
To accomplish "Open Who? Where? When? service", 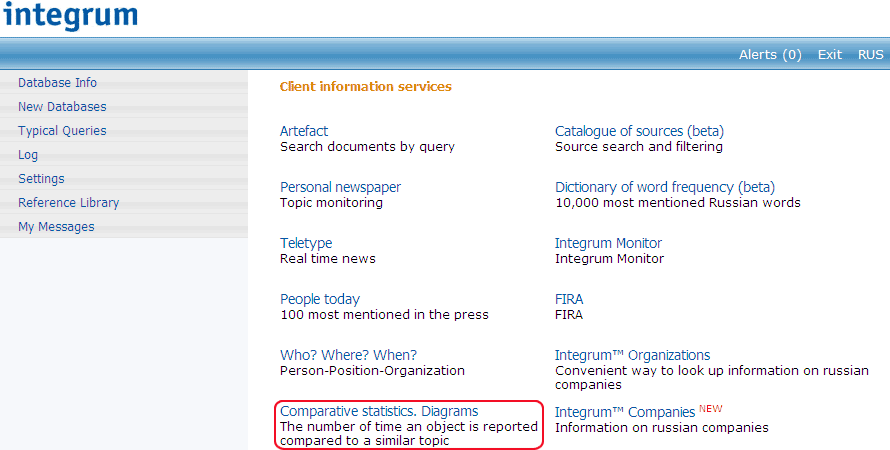I will pyautogui.click(x=348, y=355).
